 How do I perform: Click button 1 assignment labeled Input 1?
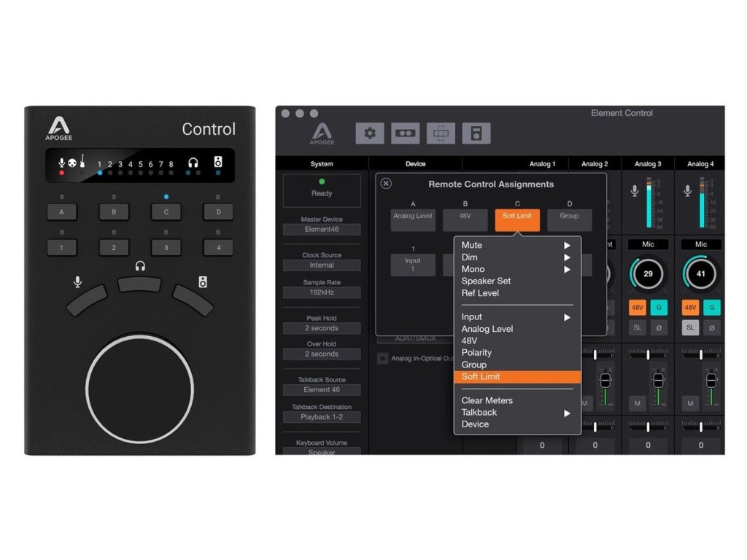click(413, 265)
